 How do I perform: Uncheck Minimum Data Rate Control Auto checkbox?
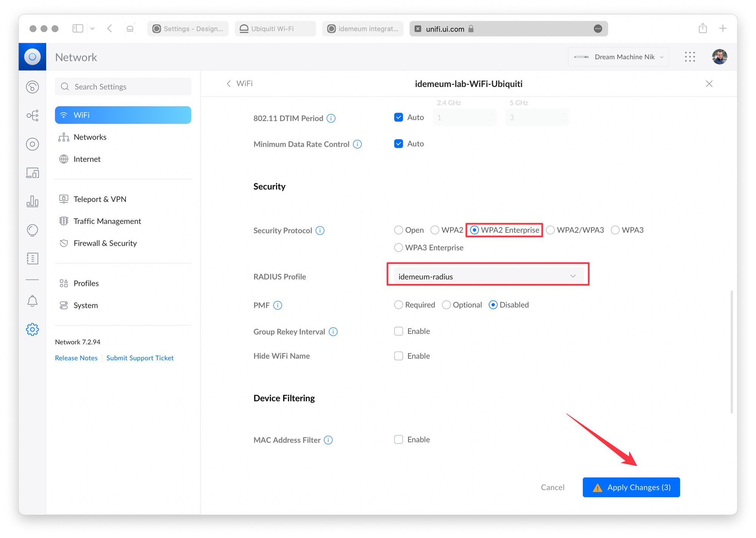pos(398,144)
